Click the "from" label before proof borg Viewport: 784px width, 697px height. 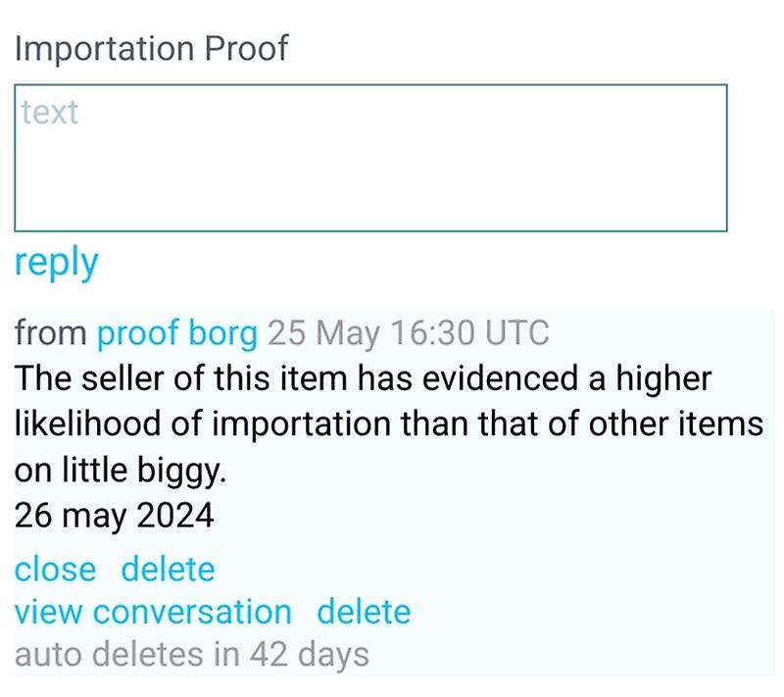coord(50,334)
